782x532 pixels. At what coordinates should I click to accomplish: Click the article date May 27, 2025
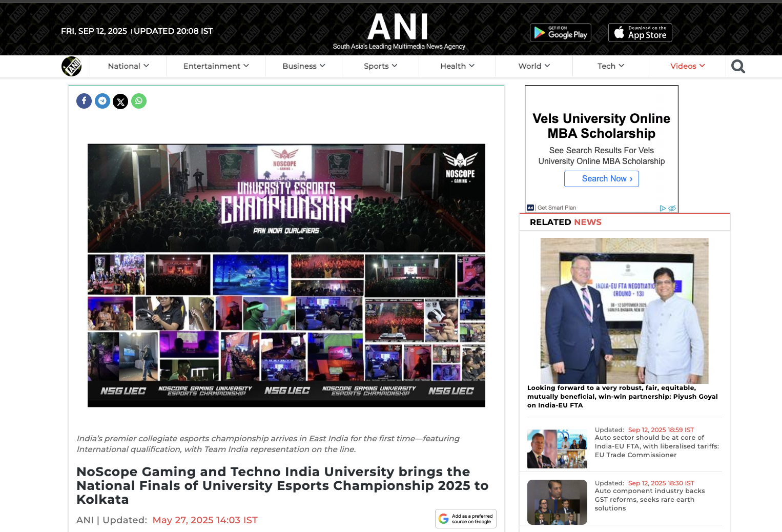(205, 520)
